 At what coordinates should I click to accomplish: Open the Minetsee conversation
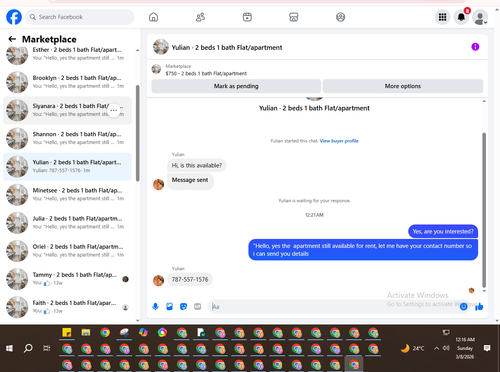pyautogui.click(x=68, y=195)
